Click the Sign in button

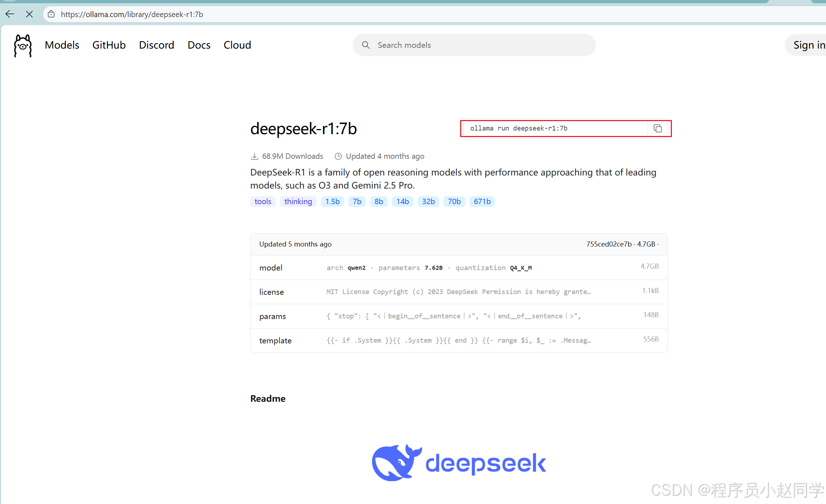(809, 45)
